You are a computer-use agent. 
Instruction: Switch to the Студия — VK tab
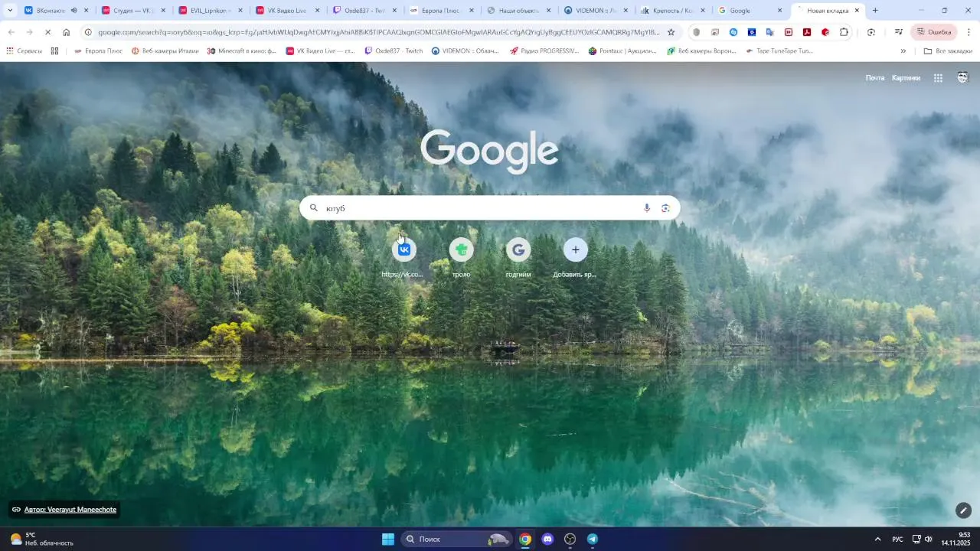pyautogui.click(x=132, y=11)
